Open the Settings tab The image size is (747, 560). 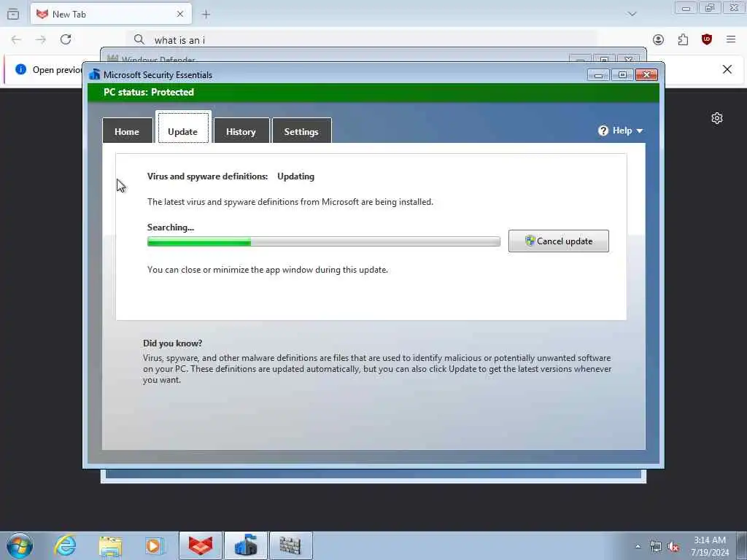tap(301, 131)
